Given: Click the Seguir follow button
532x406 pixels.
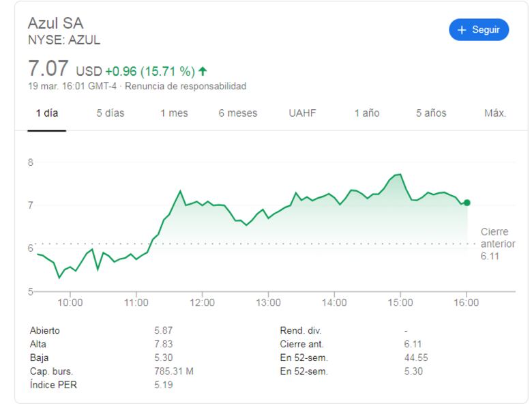Looking at the screenshot, I should (x=478, y=30).
